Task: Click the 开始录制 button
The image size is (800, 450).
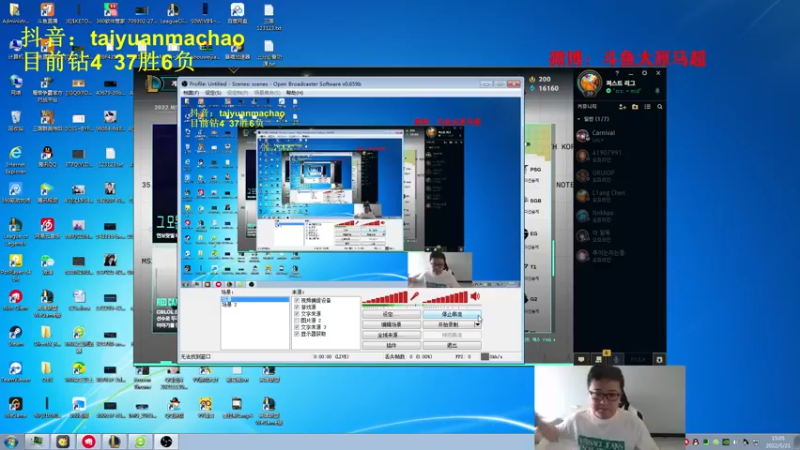Action: 448,324
